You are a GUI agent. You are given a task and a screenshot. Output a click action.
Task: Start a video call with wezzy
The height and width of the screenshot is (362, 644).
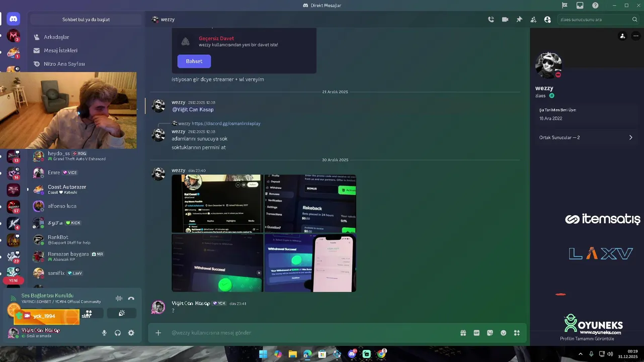click(x=505, y=20)
